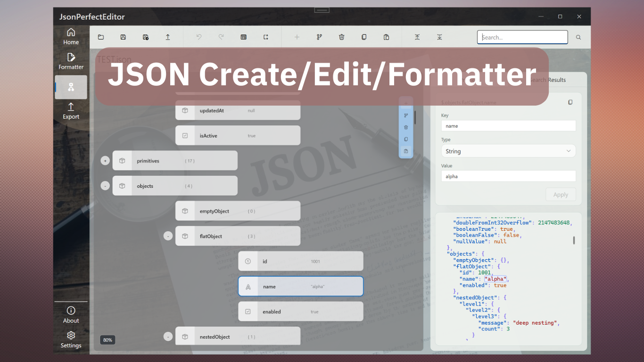Click the save file icon in toolbar
644x362 pixels.
[123, 37]
